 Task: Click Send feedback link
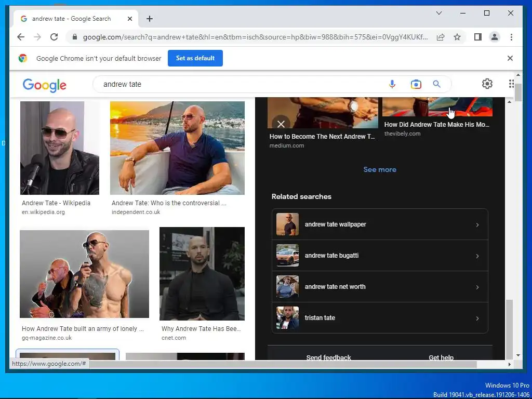tap(328, 357)
